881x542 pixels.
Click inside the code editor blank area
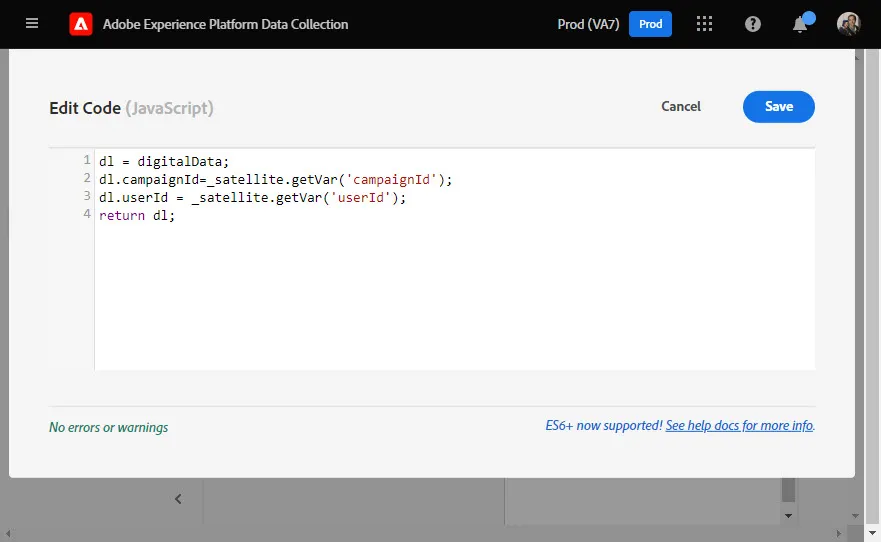tap(454, 298)
